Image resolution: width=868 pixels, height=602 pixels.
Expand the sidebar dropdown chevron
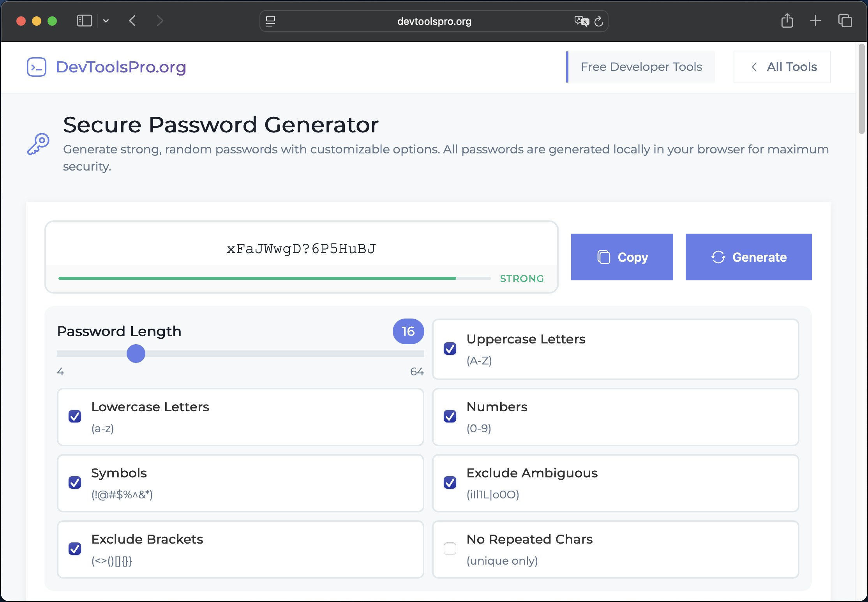pyautogui.click(x=106, y=21)
